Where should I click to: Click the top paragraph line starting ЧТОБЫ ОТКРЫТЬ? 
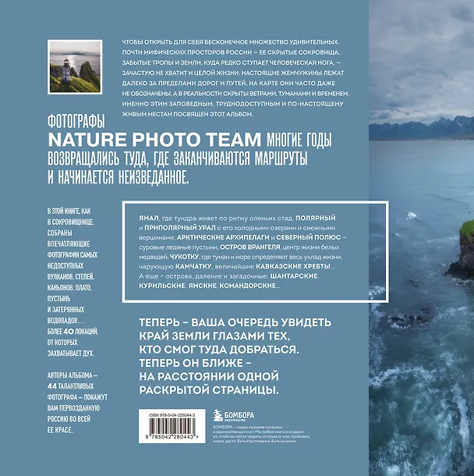229,41
